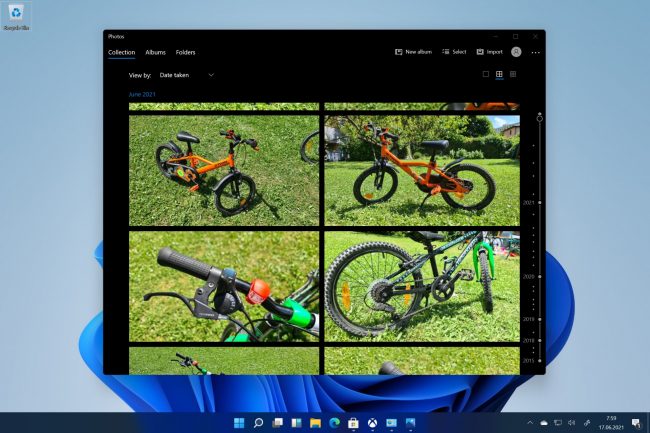Open the notification center icon

(x=636, y=423)
